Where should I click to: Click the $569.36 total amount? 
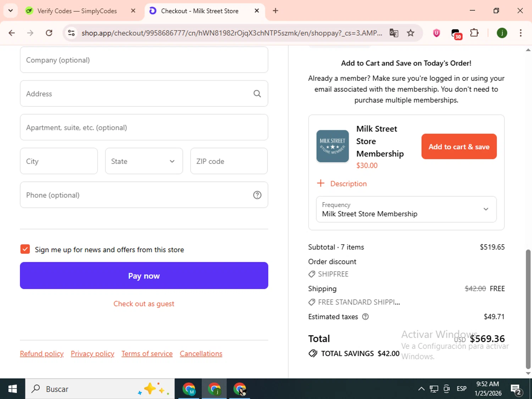(487, 339)
